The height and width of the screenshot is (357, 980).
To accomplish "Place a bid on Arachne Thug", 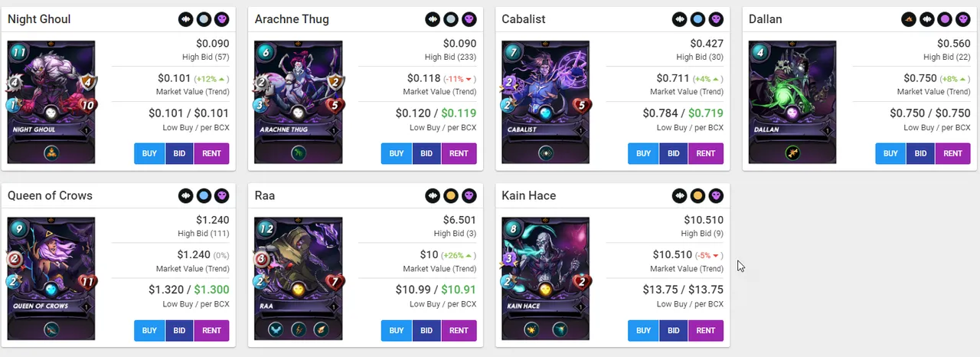I will (x=426, y=153).
